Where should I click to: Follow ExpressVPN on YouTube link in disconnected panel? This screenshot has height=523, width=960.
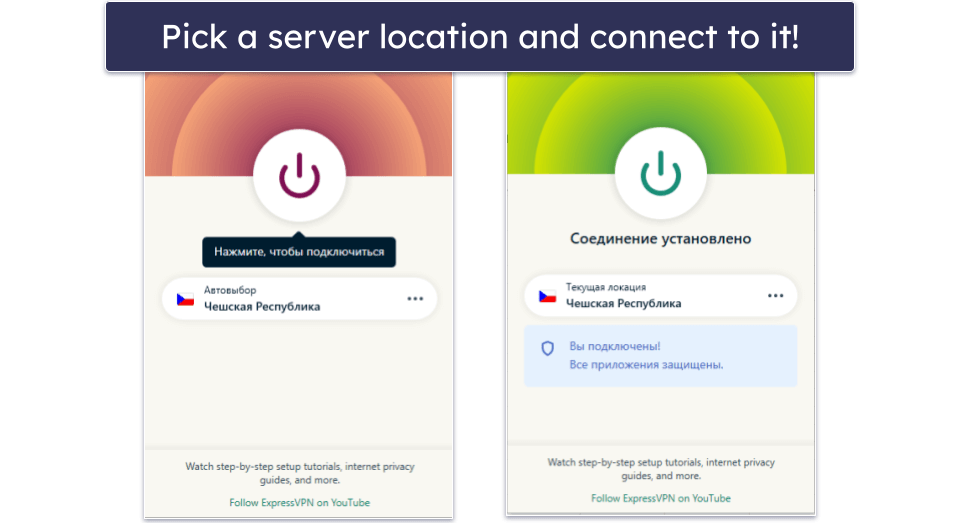coord(299,502)
